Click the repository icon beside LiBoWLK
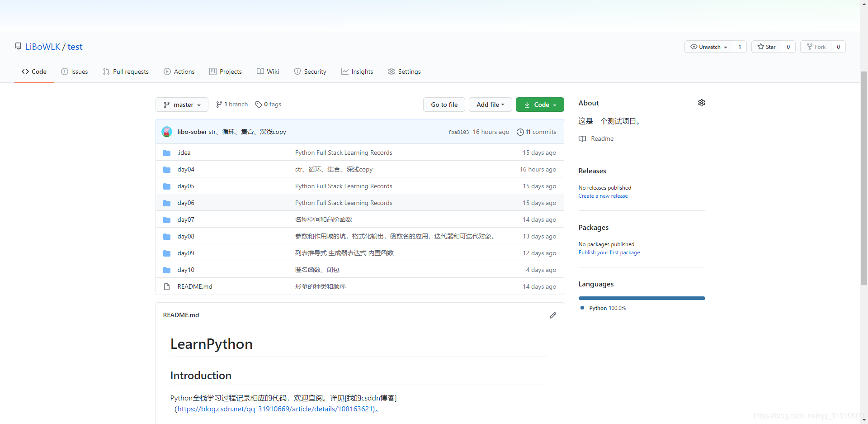The width and height of the screenshot is (868, 424). pyautogui.click(x=18, y=46)
